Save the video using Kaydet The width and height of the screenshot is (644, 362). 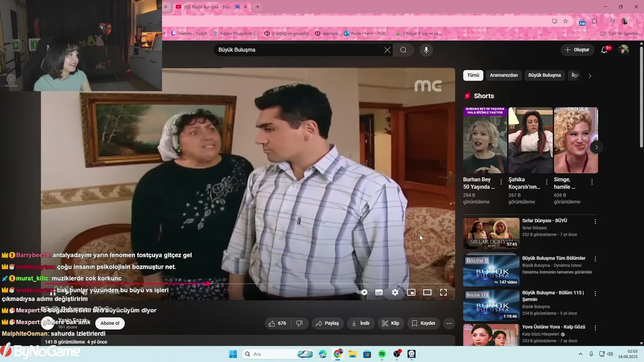coord(423,323)
